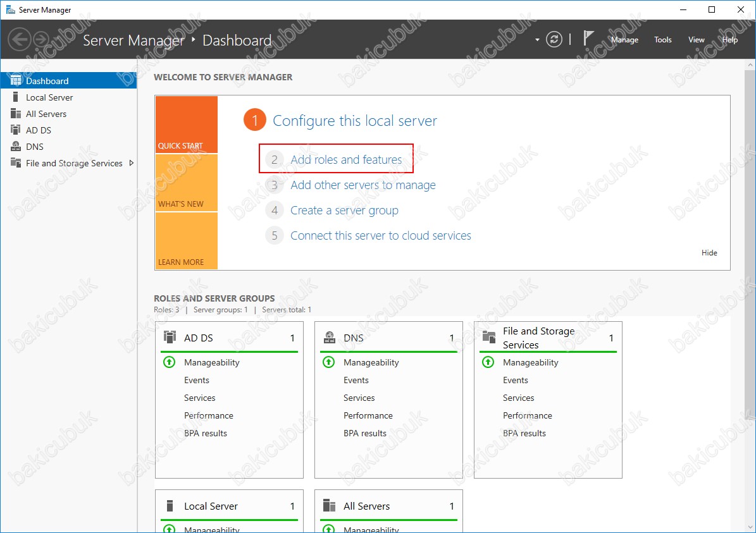756x533 pixels.
Task: Click Services under File and Storage Services
Action: (518, 398)
